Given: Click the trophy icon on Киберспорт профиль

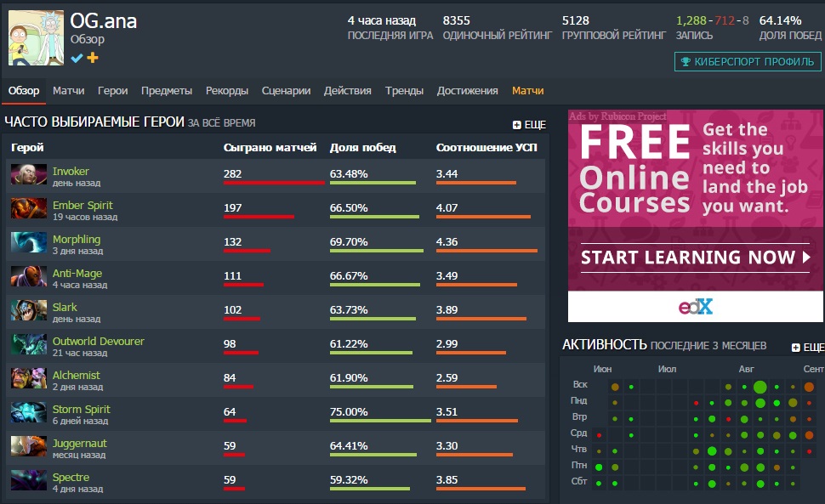Looking at the screenshot, I should pos(686,62).
